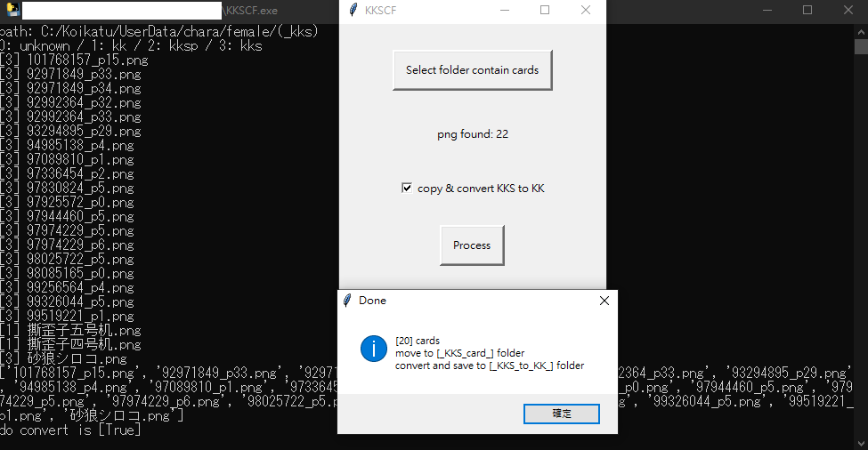
Task: Toggle copy & convert KKS to KK checkbox
Action: click(x=407, y=188)
